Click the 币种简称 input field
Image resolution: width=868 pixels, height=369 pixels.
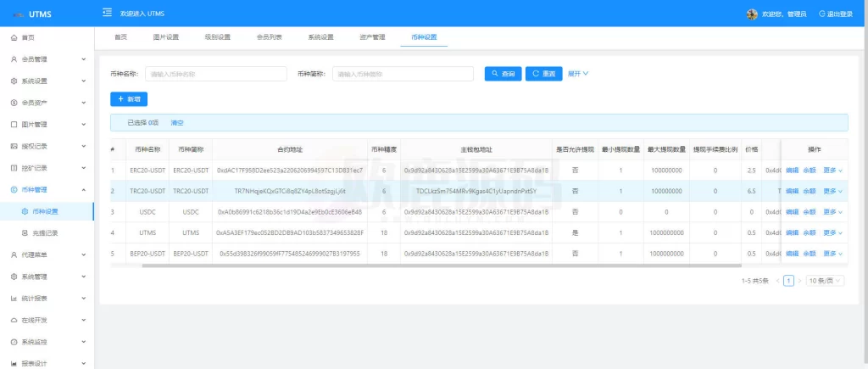[x=403, y=74]
